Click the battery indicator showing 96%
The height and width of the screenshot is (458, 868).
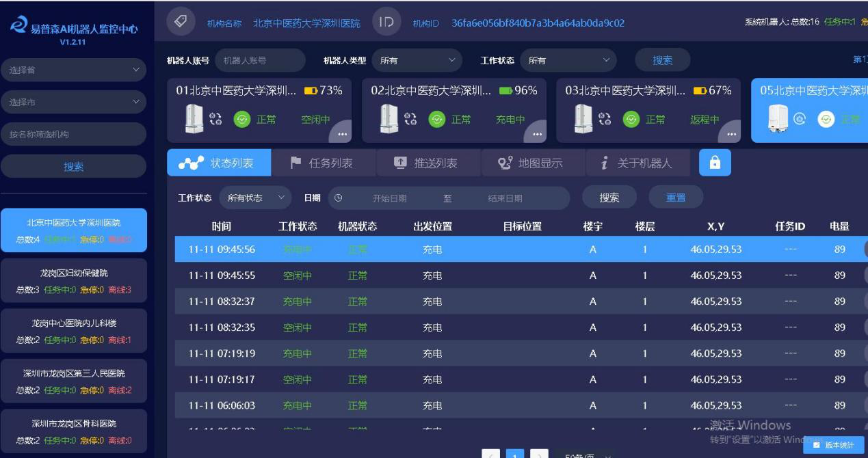point(505,90)
